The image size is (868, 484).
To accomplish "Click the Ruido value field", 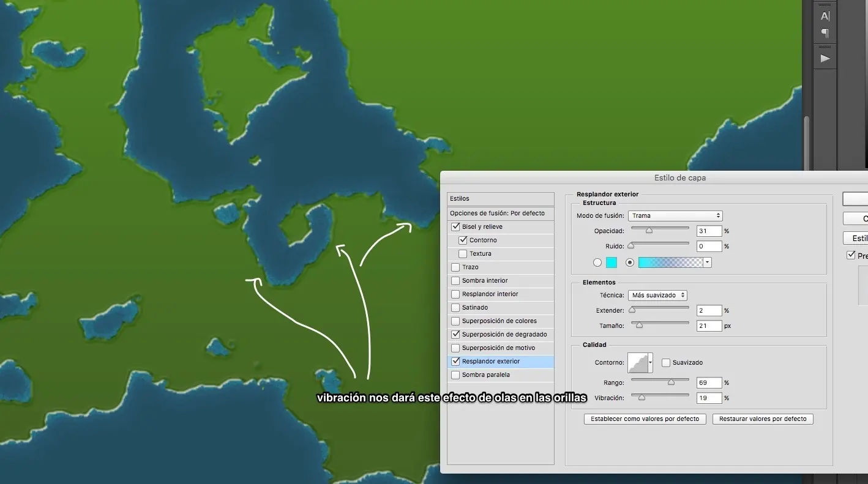I will [709, 247].
